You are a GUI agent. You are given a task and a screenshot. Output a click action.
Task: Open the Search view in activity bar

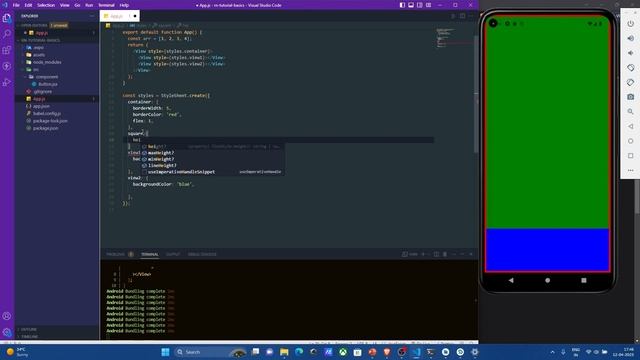[7, 34]
